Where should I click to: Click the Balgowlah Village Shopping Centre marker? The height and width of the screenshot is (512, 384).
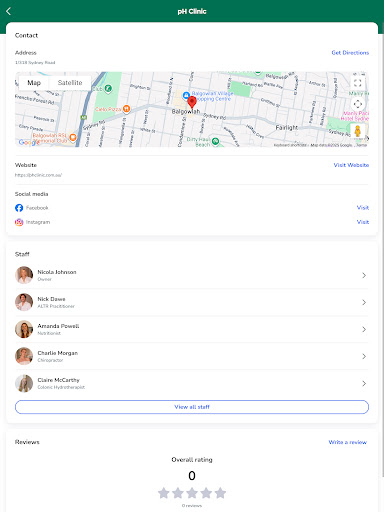click(186, 95)
